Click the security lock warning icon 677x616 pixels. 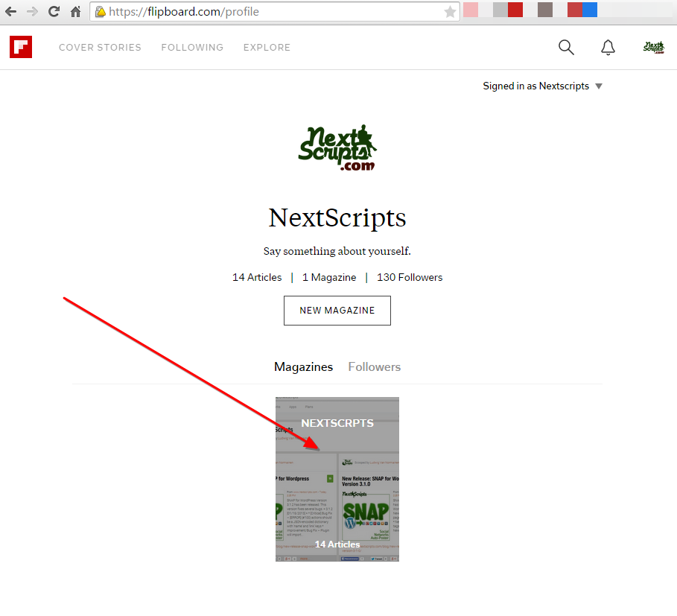[100, 12]
